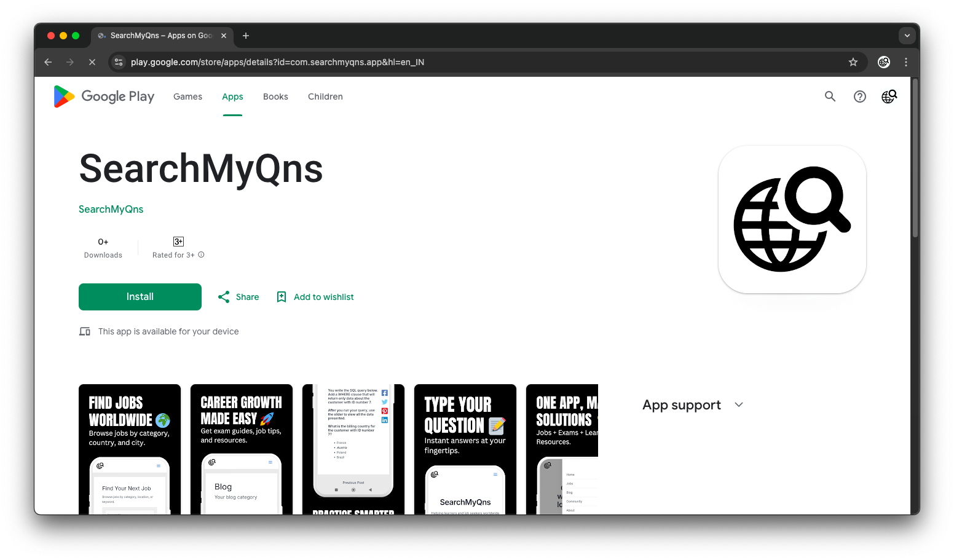Click the Add to wishlist bookmark icon
The image size is (954, 560).
coord(282,297)
